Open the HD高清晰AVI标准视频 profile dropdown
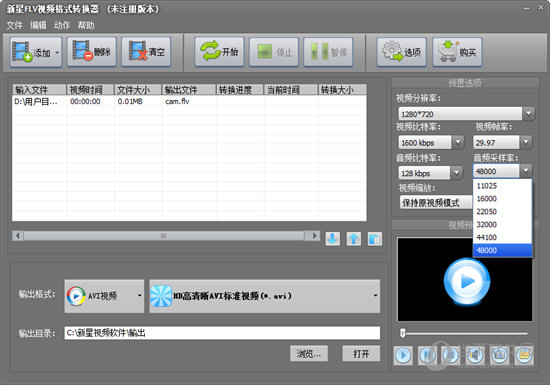The width and height of the screenshot is (550, 385). click(x=265, y=296)
